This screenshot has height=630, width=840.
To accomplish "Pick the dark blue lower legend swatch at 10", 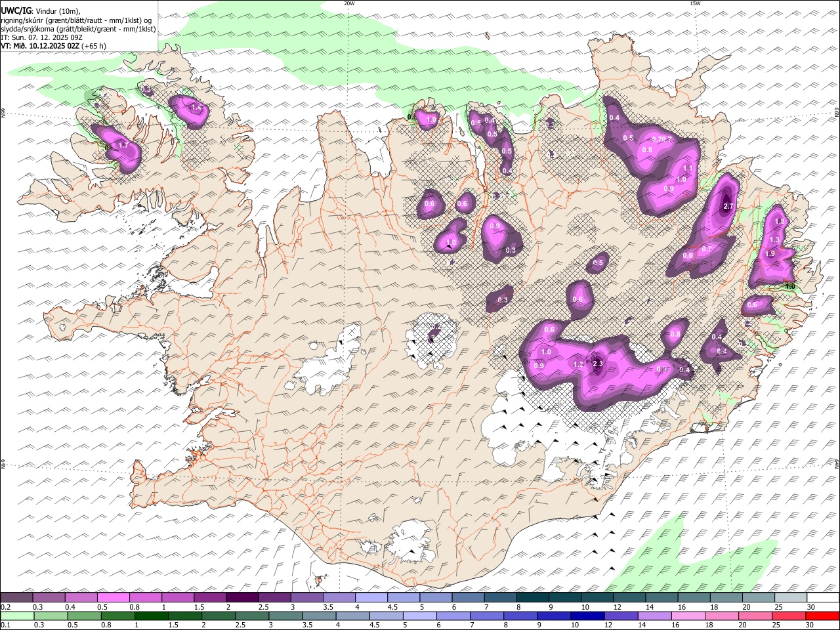I will click(587, 616).
